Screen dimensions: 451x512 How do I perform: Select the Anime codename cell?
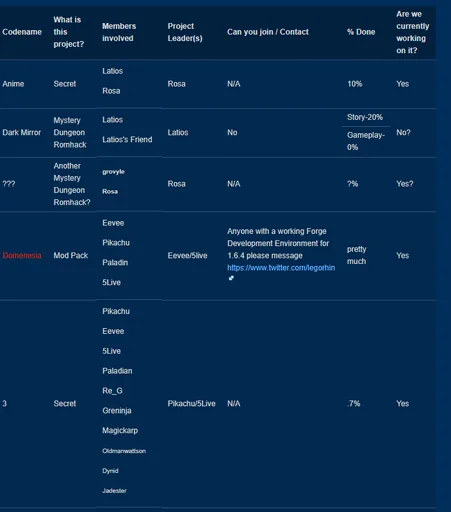coord(13,84)
